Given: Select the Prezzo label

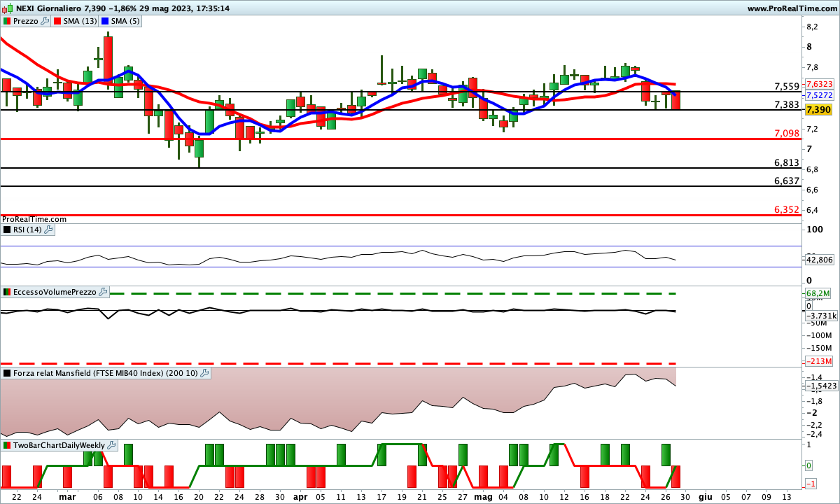Looking at the screenshot, I should click(26, 21).
